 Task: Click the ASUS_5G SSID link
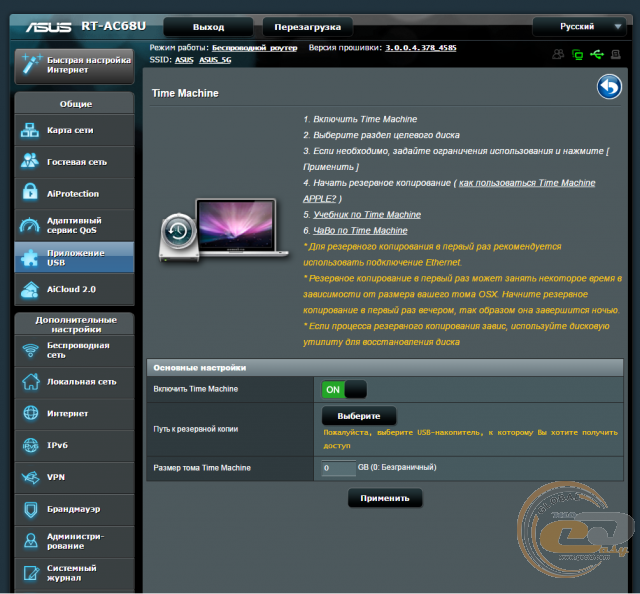[x=215, y=60]
